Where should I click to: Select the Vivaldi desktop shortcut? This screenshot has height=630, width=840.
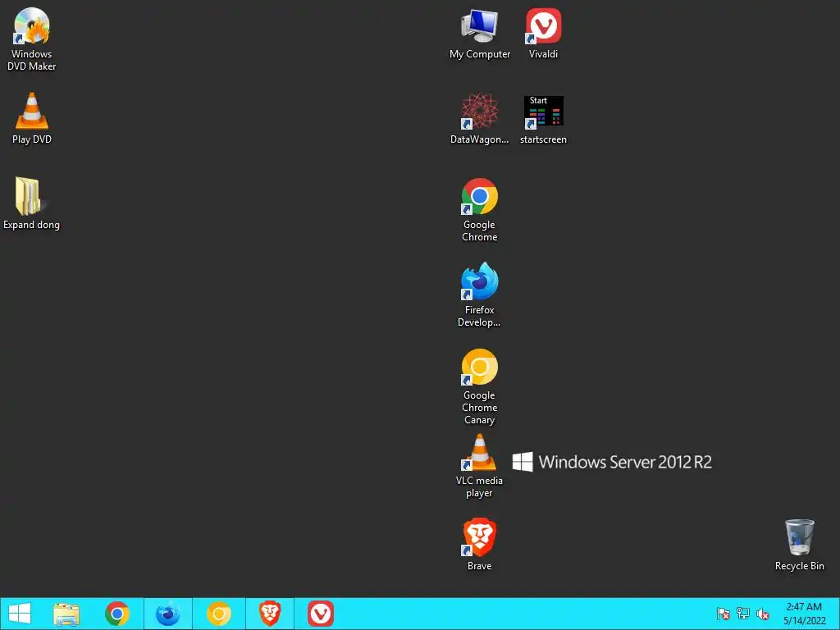click(543, 33)
